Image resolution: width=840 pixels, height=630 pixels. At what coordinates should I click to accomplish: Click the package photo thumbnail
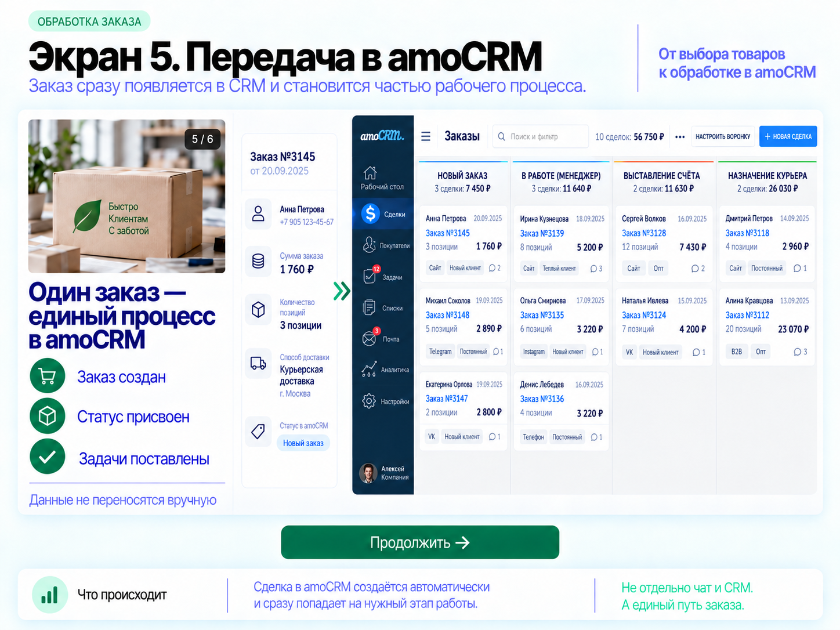click(127, 196)
